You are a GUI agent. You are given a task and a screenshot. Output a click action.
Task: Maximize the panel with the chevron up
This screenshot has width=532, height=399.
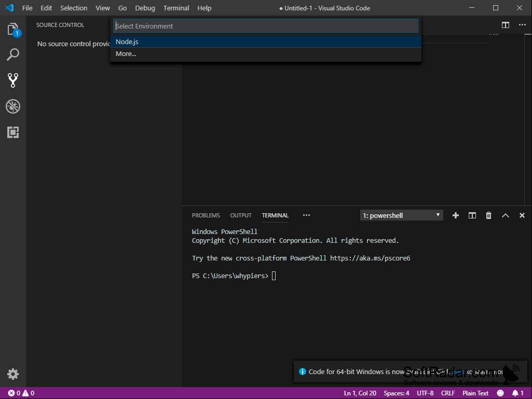click(506, 215)
